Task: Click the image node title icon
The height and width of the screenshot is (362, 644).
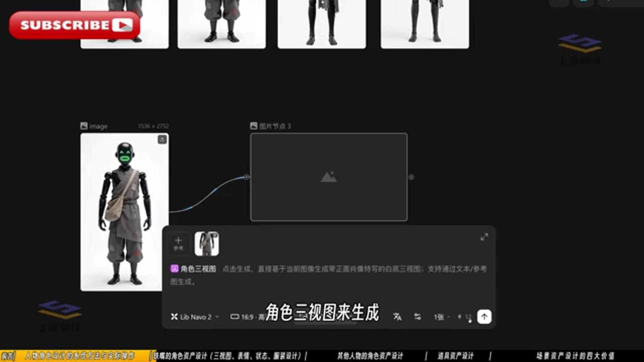Action: (84, 126)
